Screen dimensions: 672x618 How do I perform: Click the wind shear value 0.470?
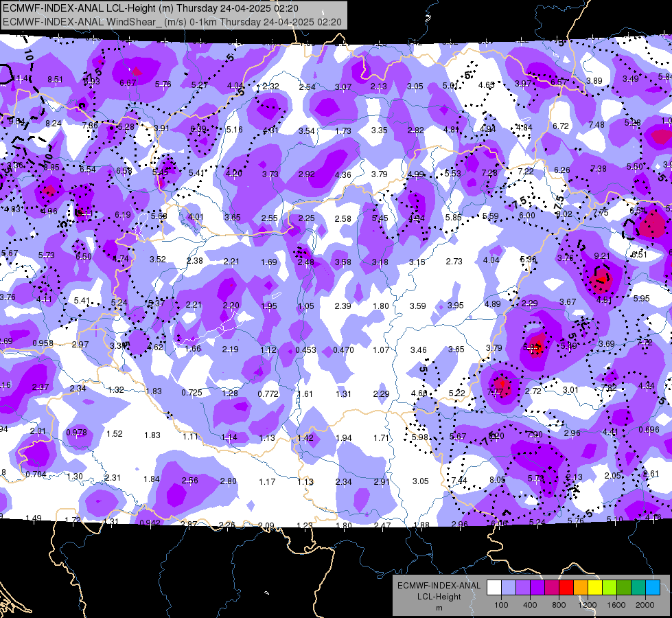343,350
